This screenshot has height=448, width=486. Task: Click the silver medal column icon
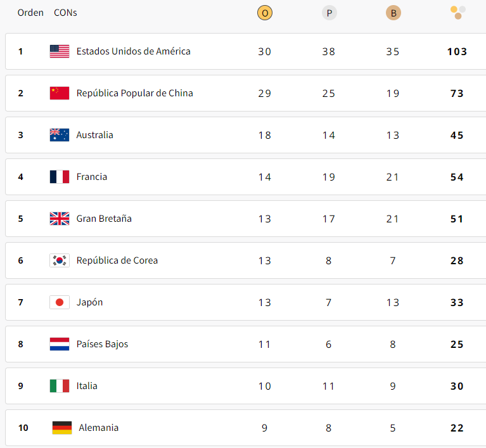(x=329, y=13)
